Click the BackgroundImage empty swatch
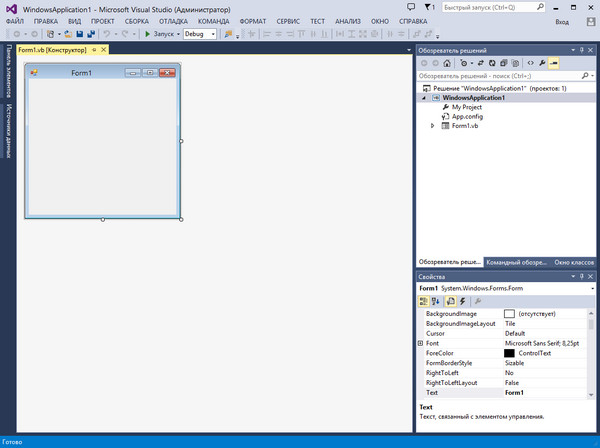The height and width of the screenshot is (448, 600). tap(509, 314)
